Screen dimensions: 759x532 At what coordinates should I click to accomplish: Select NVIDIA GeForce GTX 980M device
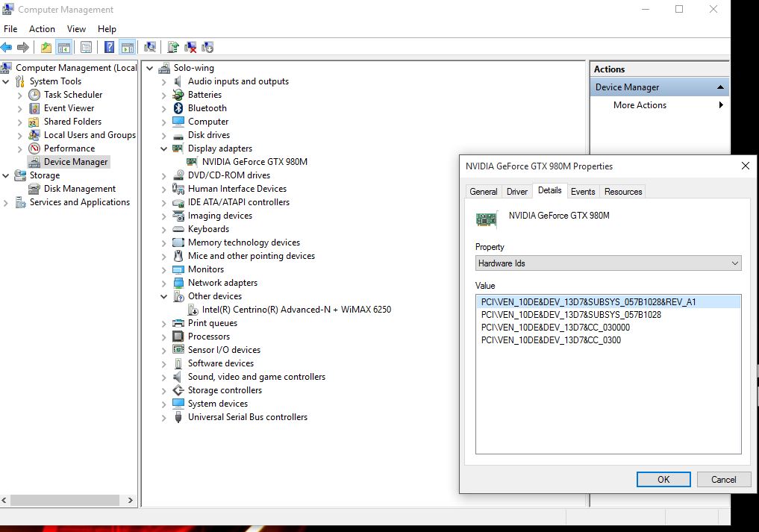click(254, 162)
